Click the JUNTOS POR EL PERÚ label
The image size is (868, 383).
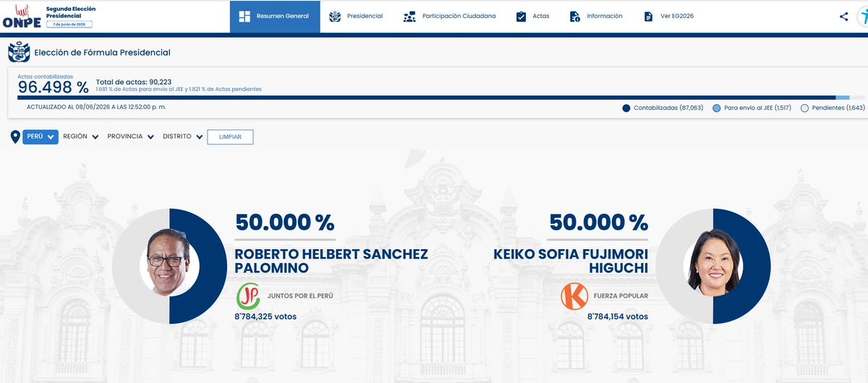tap(300, 296)
